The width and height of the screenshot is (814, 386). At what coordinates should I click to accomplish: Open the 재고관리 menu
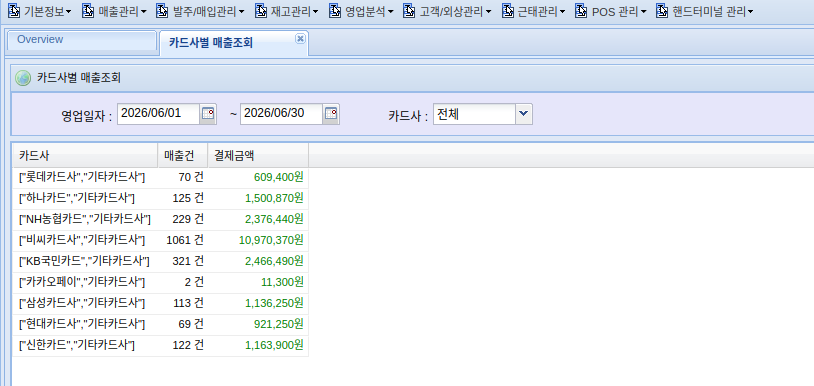pos(288,11)
